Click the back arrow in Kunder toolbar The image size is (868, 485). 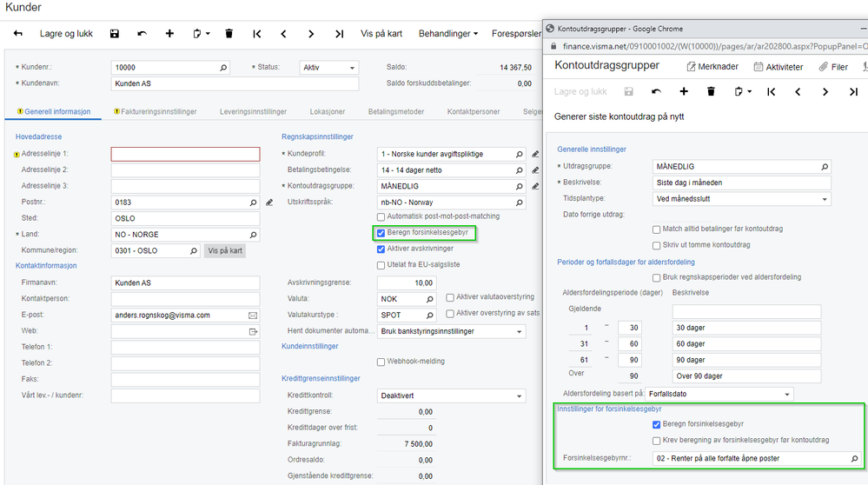[18, 34]
